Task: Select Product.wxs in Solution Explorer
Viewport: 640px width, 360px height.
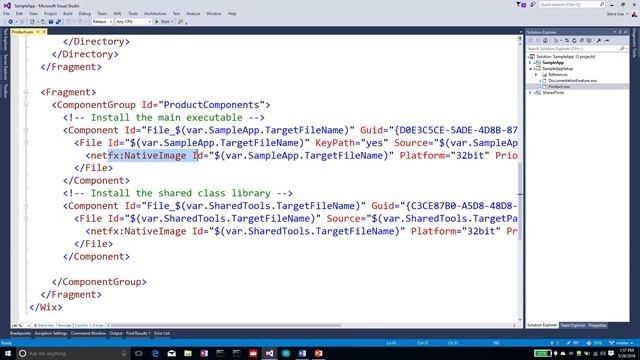Action: (x=559, y=87)
